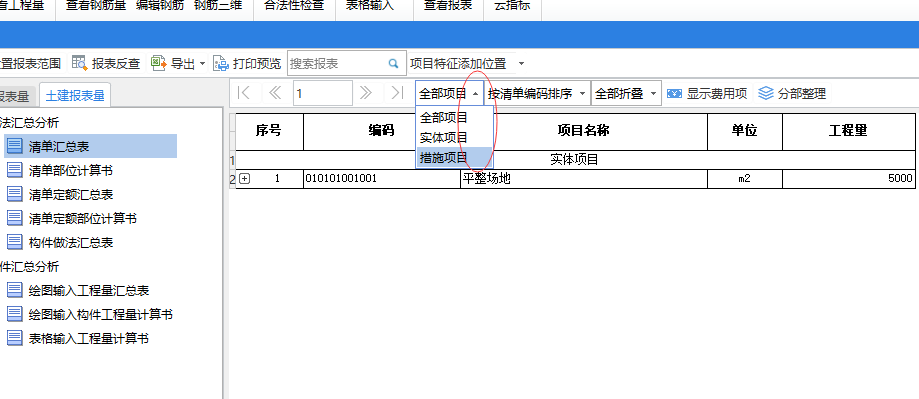Go to last page arrow
Viewport: 919px width, 399px height.
398,93
